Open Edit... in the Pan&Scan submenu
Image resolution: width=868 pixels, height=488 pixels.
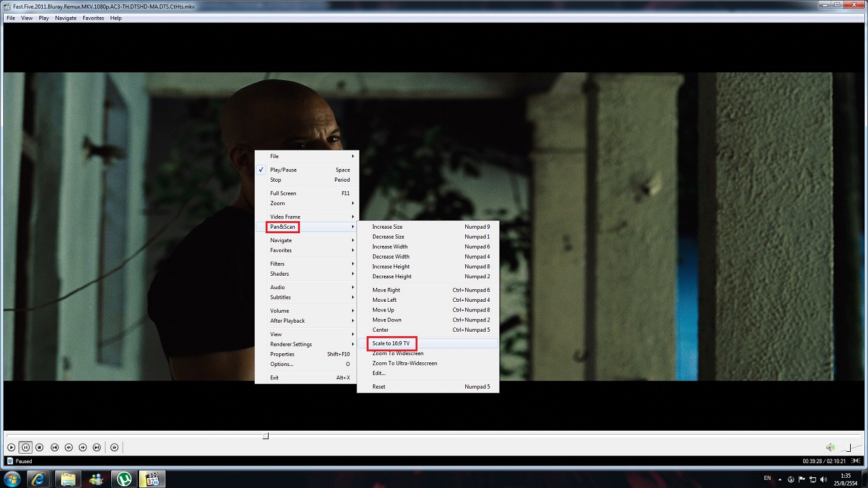pyautogui.click(x=428, y=373)
